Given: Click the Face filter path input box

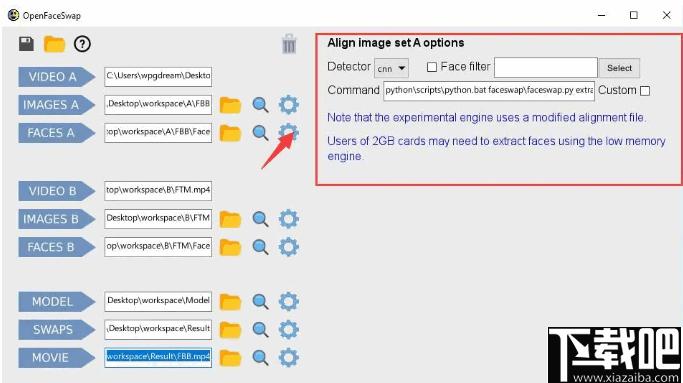Looking at the screenshot, I should tap(546, 68).
